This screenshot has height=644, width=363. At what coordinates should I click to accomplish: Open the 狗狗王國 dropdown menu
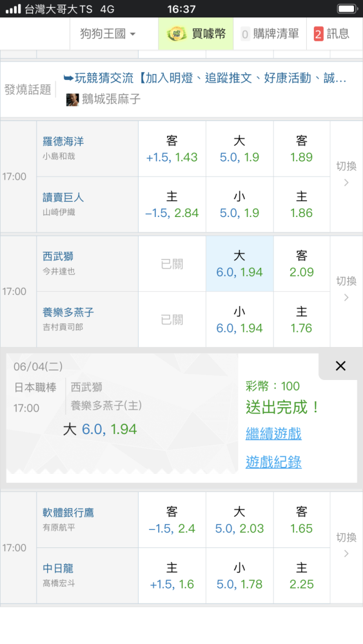[108, 33]
